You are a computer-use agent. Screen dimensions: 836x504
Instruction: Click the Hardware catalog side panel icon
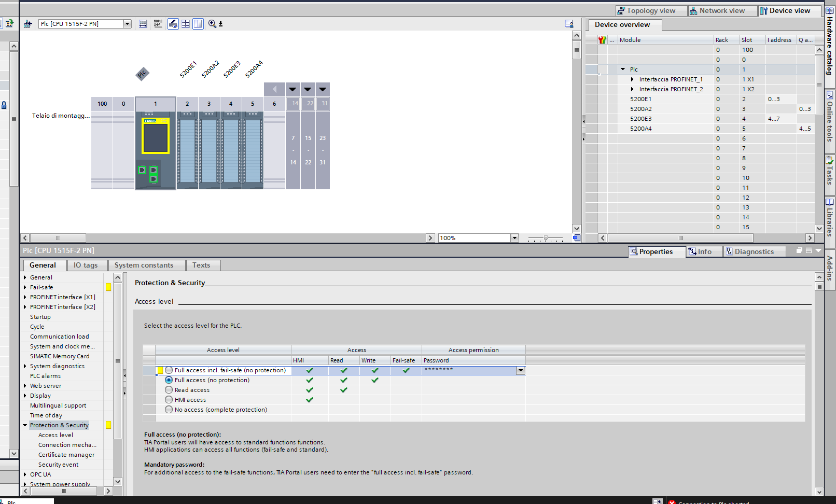829,10
